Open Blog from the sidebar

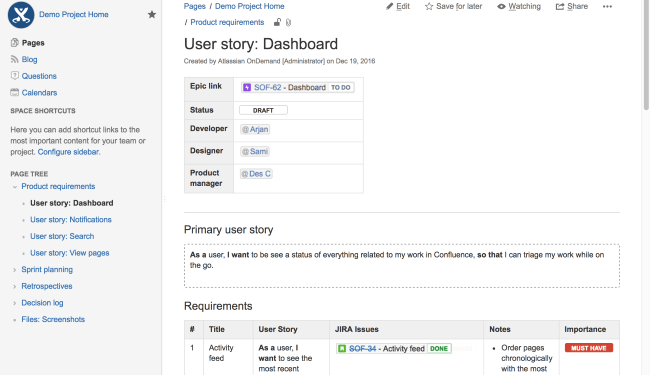click(29, 59)
